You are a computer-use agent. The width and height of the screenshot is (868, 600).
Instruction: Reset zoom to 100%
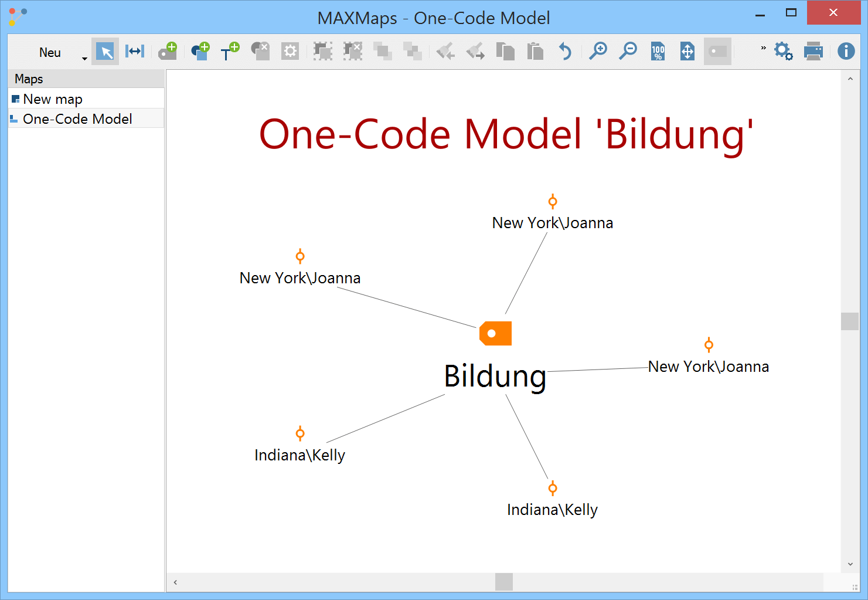(x=658, y=52)
